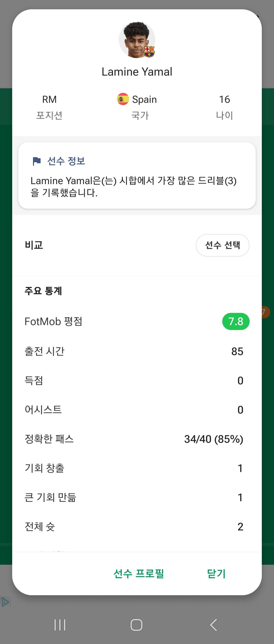Tap the 주요 통계 section header

click(x=43, y=291)
